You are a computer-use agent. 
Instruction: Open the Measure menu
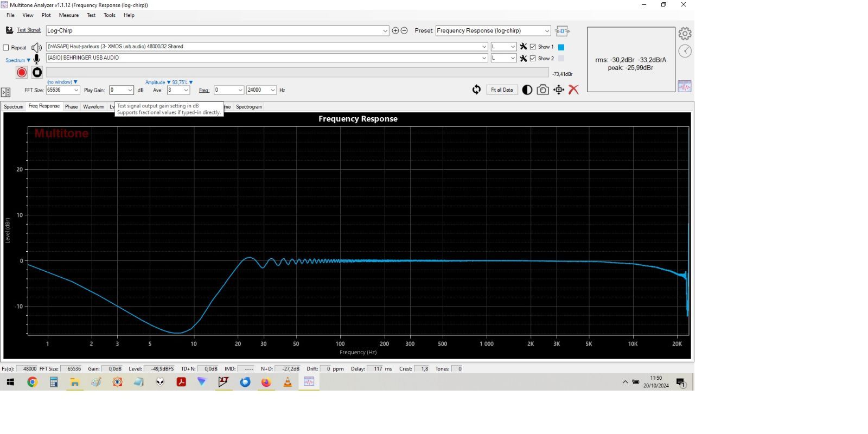[69, 15]
